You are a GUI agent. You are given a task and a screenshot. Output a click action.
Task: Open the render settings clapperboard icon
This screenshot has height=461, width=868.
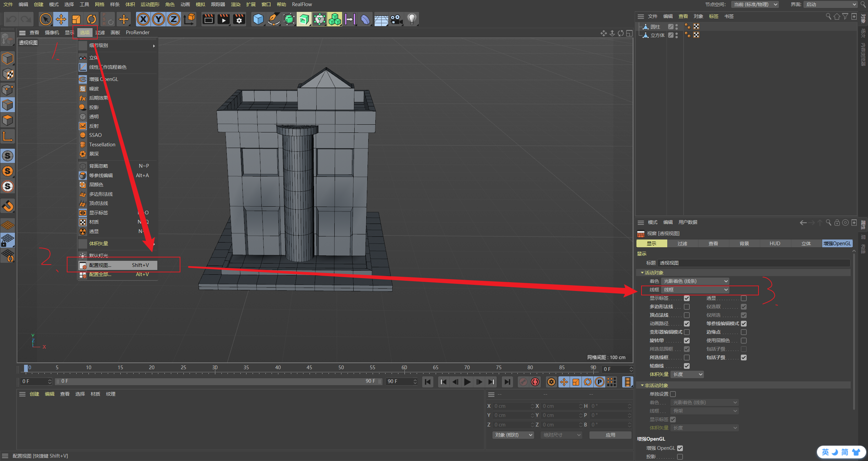pos(239,19)
